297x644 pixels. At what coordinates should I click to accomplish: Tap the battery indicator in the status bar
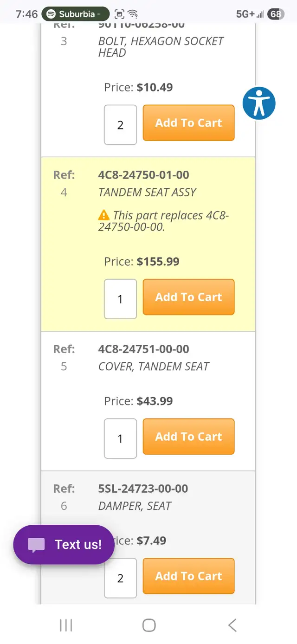point(276,14)
